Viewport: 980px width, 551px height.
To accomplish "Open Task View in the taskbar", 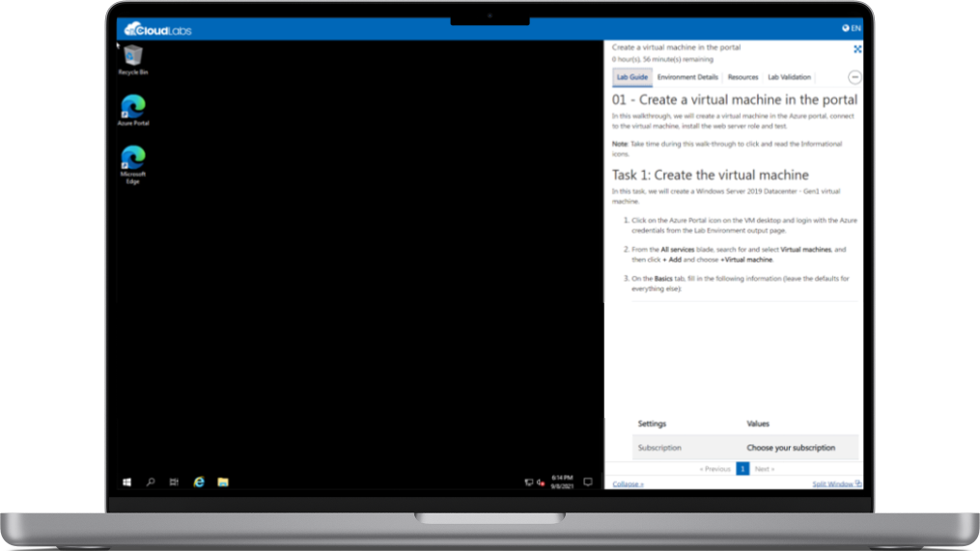I will coord(175,482).
